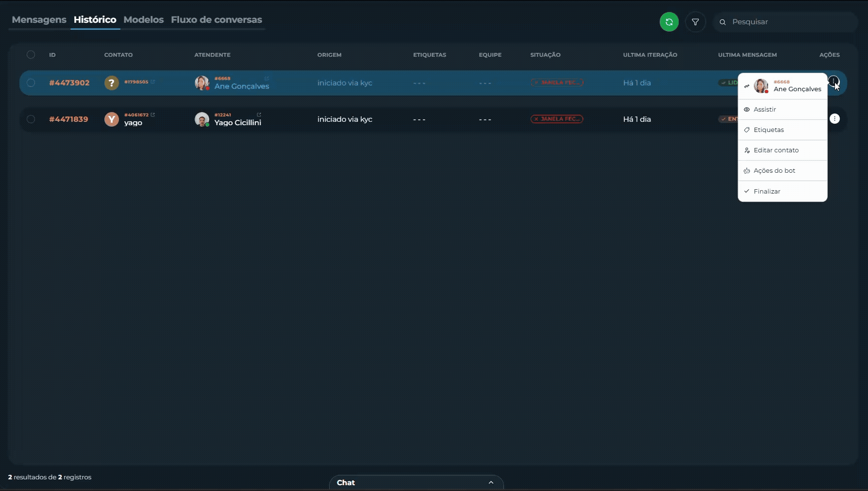Image resolution: width=868 pixels, height=491 pixels.
Task: Open three-dot actions menu for #4471839
Action: tap(835, 119)
